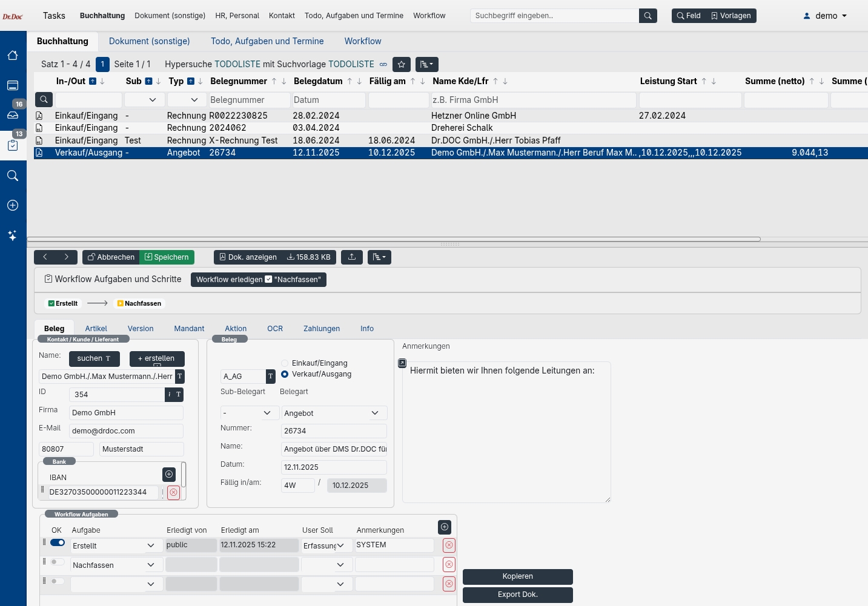Open the Belegart dropdown showing Angebot
868x606 pixels.
[334, 413]
